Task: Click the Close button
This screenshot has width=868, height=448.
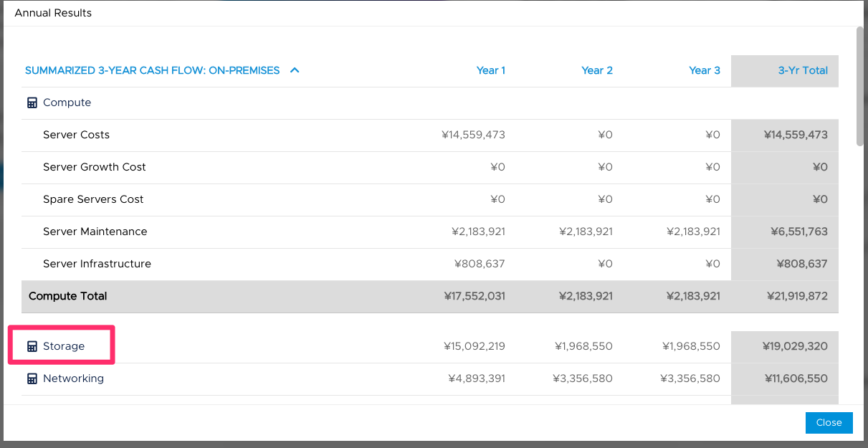Action: 829,422
